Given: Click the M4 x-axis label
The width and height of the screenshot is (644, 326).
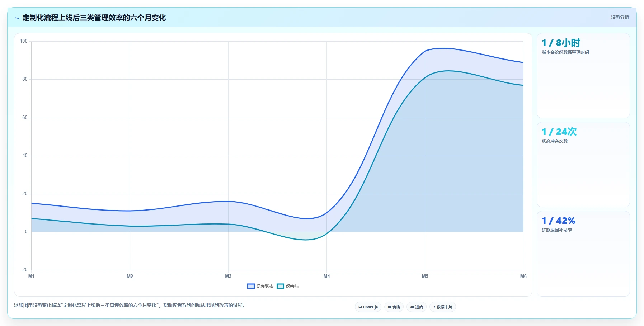Looking at the screenshot, I should pos(326,276).
